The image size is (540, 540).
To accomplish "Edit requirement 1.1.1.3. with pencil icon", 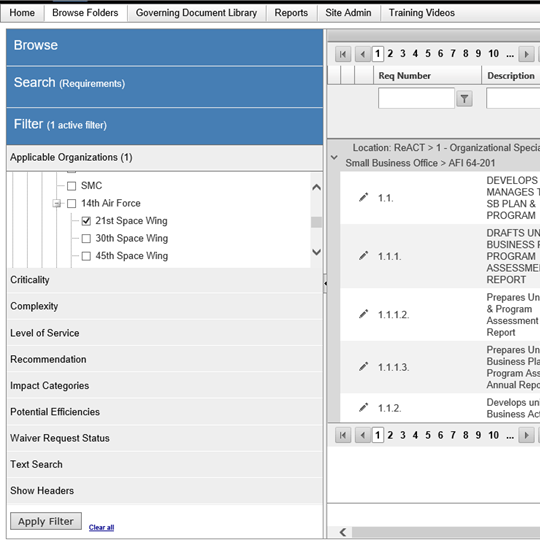I will tap(363, 367).
